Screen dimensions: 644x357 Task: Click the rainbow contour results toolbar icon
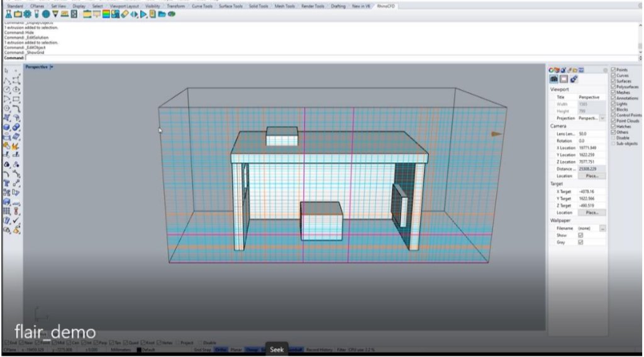click(106, 14)
